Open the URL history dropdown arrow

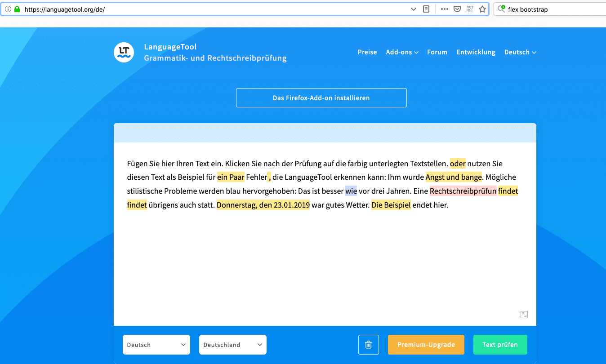point(414,9)
